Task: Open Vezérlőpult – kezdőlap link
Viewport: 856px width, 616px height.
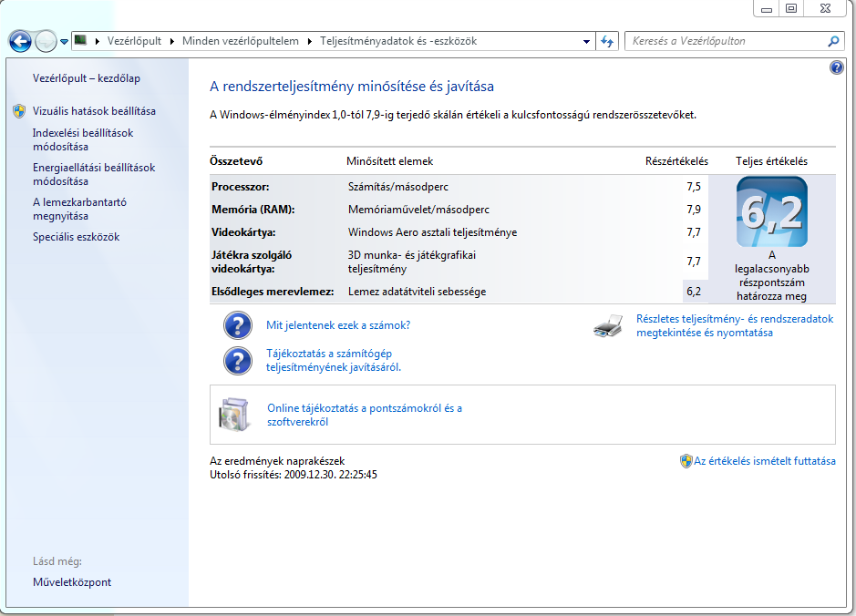Action: pos(87,78)
